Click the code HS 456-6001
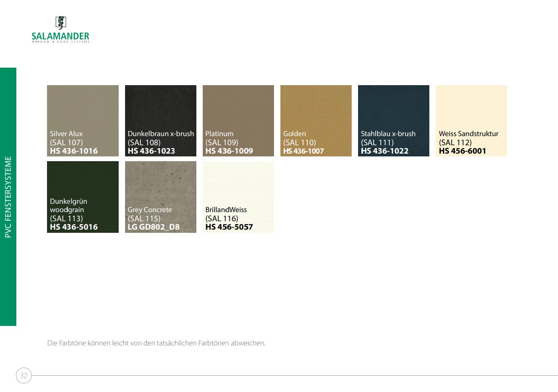The height and width of the screenshot is (392, 558). coord(462,151)
